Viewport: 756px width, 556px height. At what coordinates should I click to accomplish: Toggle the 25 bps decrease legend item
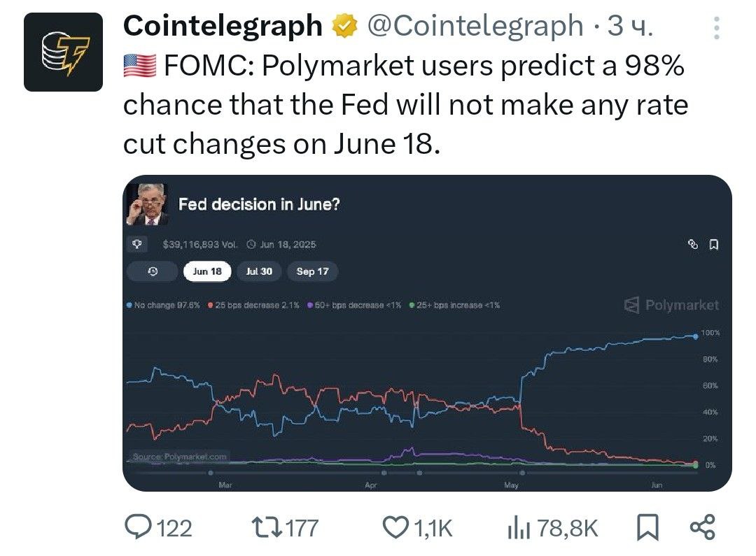[253, 305]
